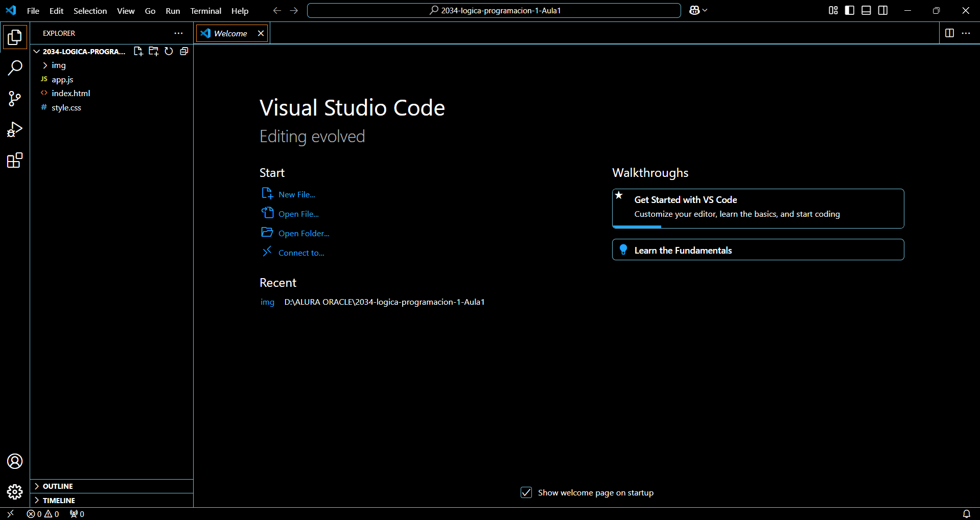Open the Go menu
The image size is (980, 520).
(x=150, y=11)
